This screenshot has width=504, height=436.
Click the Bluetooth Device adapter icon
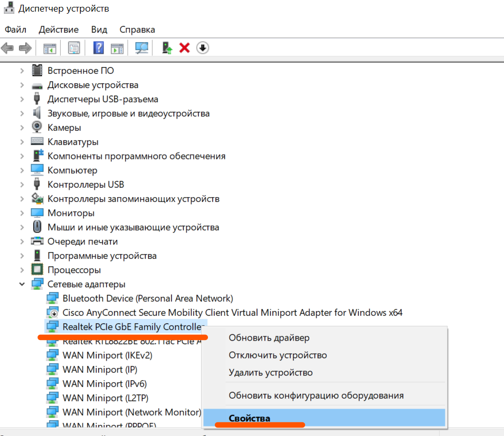52,298
